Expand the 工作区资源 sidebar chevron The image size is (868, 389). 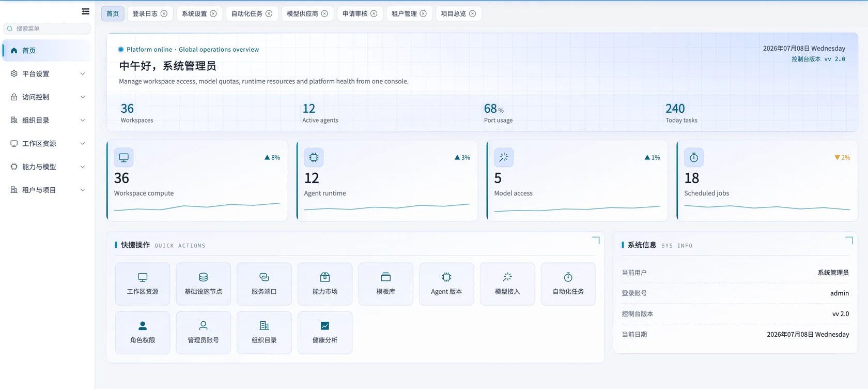83,144
